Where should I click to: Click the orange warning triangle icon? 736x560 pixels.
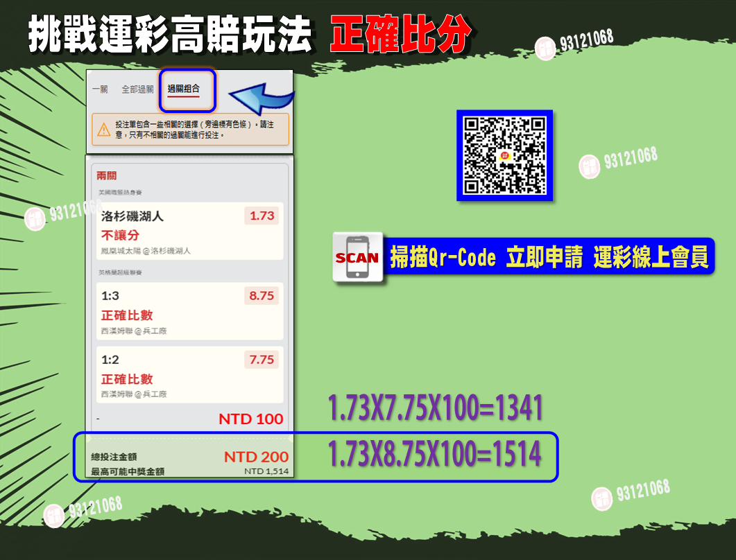click(x=103, y=129)
